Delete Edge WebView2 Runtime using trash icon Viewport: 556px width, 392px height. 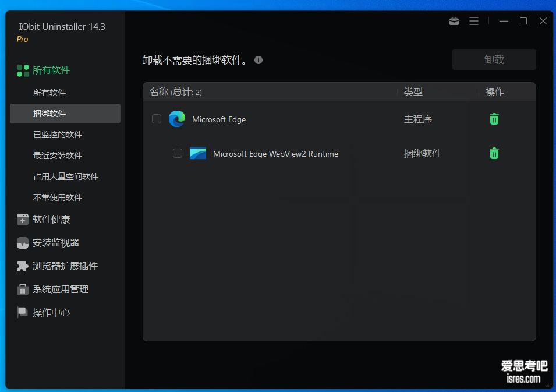pyautogui.click(x=494, y=154)
